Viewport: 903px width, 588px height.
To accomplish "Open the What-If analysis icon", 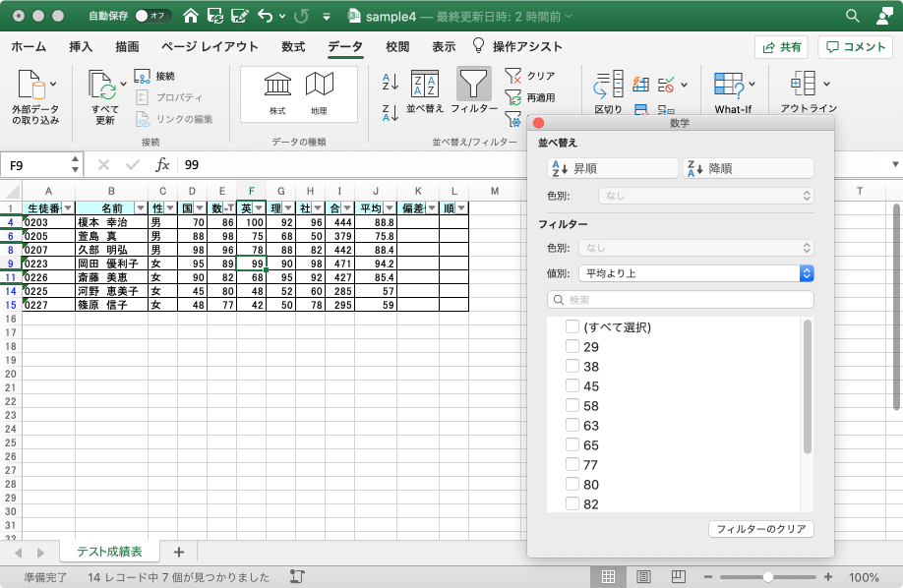I will click(x=729, y=85).
